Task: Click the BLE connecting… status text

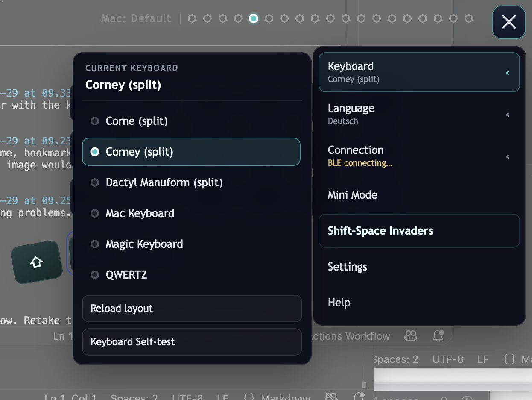Action: click(360, 163)
